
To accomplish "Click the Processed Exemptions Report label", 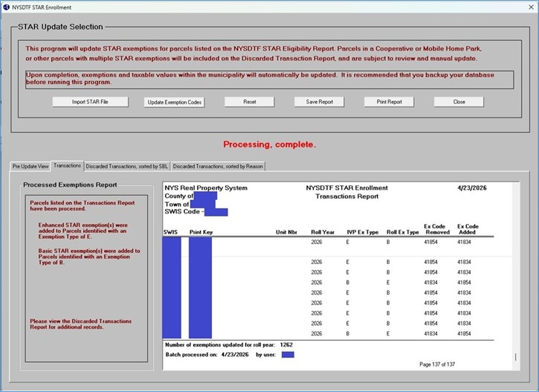I will click(70, 184).
